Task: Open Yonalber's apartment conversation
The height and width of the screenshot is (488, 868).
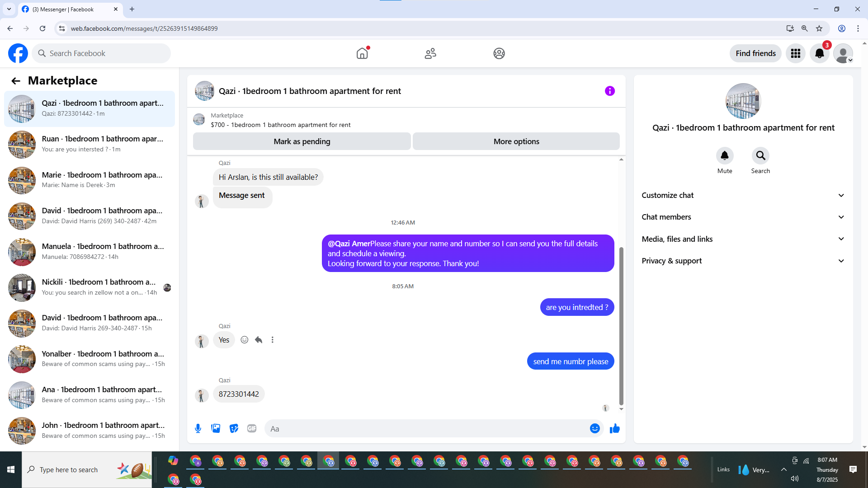Action: coord(90,359)
